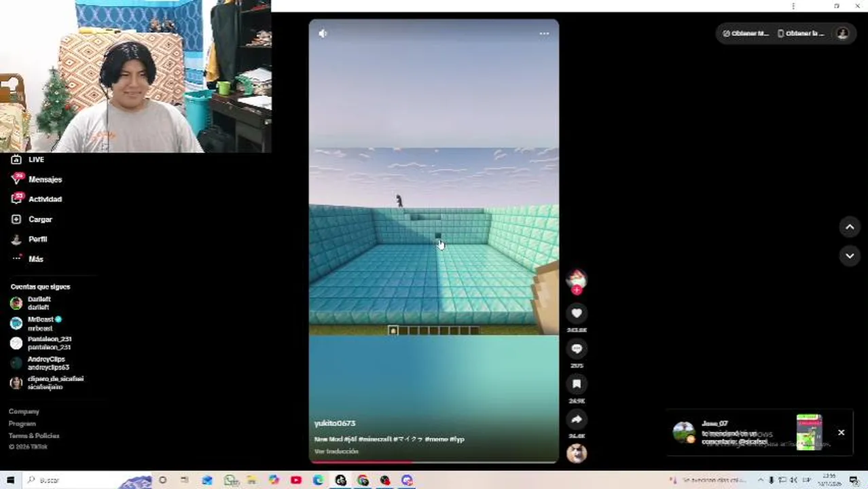The height and width of the screenshot is (489, 868).
Task: Open the notification's video thumbnail
Action: [x=809, y=432]
